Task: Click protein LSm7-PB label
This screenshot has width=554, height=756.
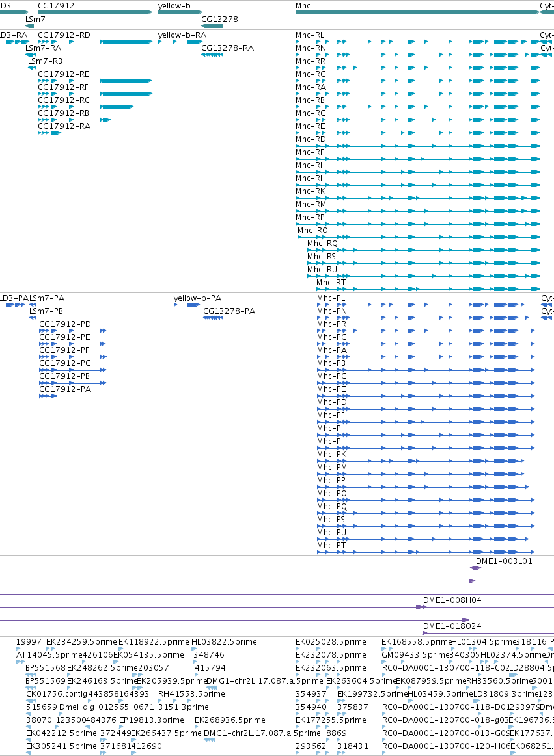Action: pyautogui.click(x=46, y=311)
